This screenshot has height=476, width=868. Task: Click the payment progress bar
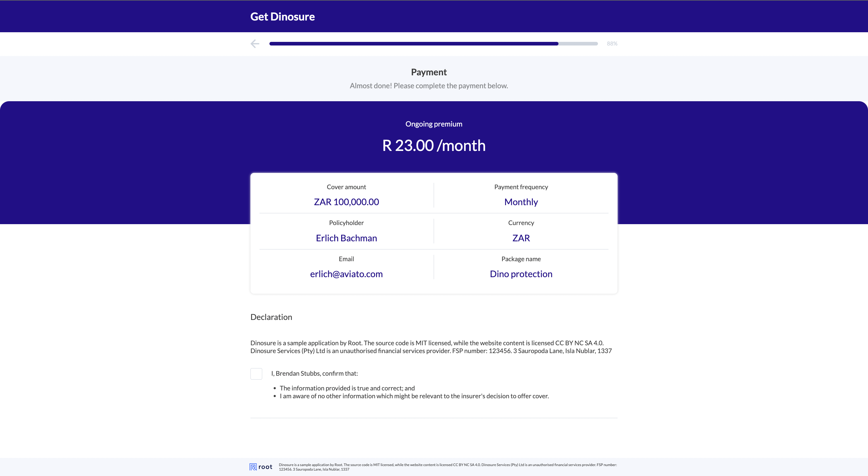[x=433, y=43]
